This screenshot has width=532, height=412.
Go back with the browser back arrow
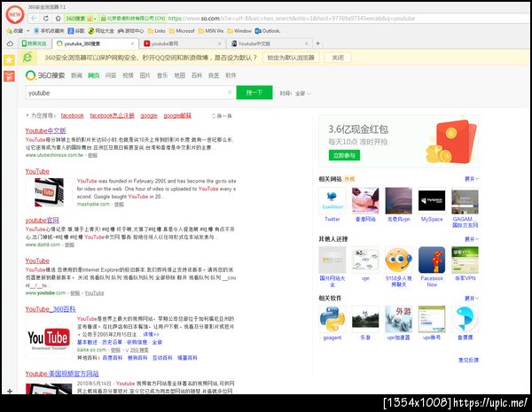point(34,19)
